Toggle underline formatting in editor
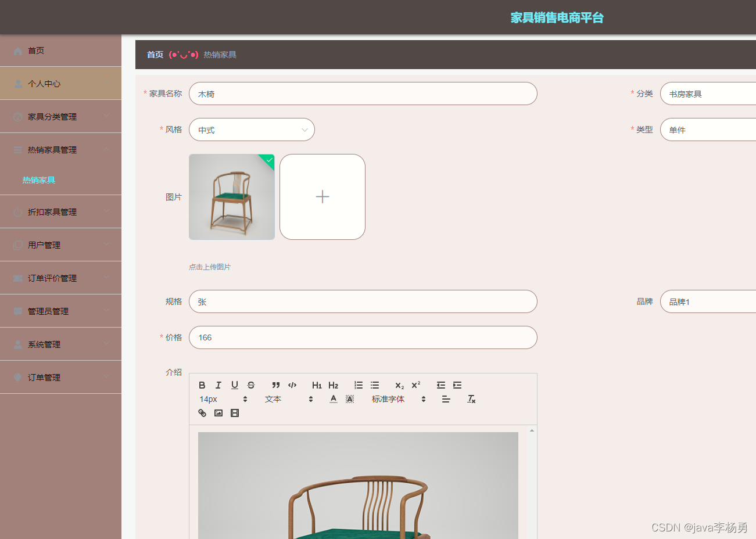 pos(235,385)
